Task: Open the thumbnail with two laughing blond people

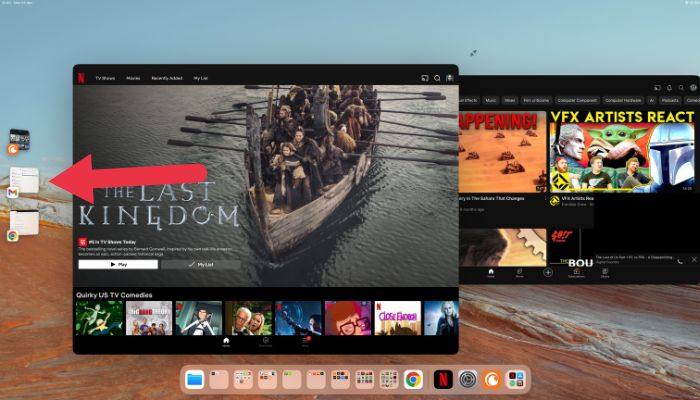Action: (x=249, y=318)
